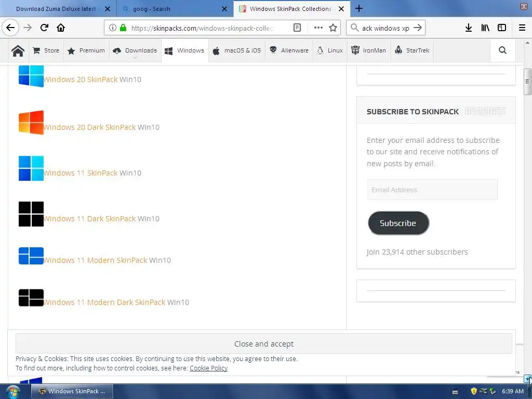Open the browser home page
Viewport: 532px width, 399px height.
[x=61, y=28]
